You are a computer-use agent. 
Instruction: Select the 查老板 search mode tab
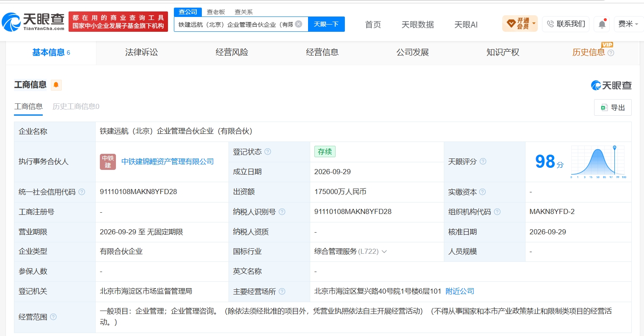tap(216, 12)
